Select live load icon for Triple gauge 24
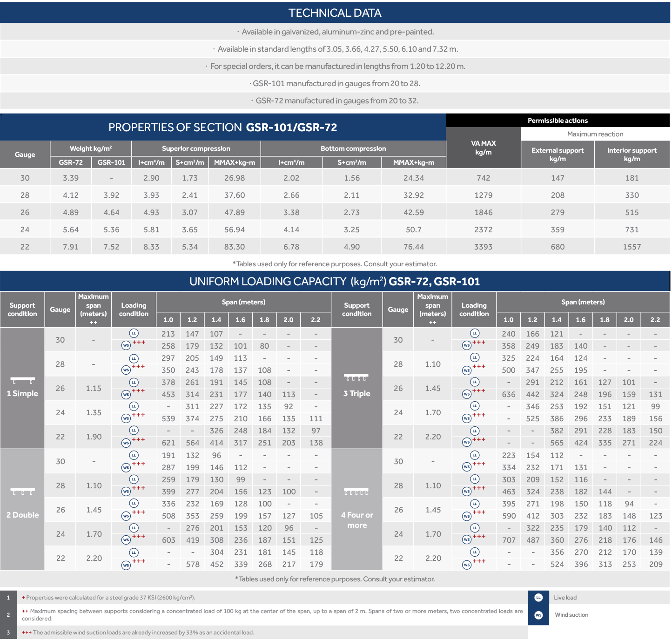 tap(474, 406)
